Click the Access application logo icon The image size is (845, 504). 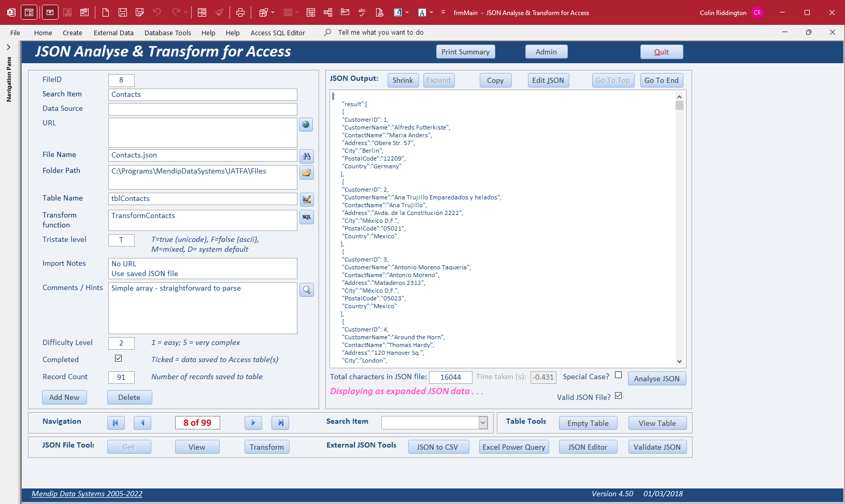coord(11,12)
